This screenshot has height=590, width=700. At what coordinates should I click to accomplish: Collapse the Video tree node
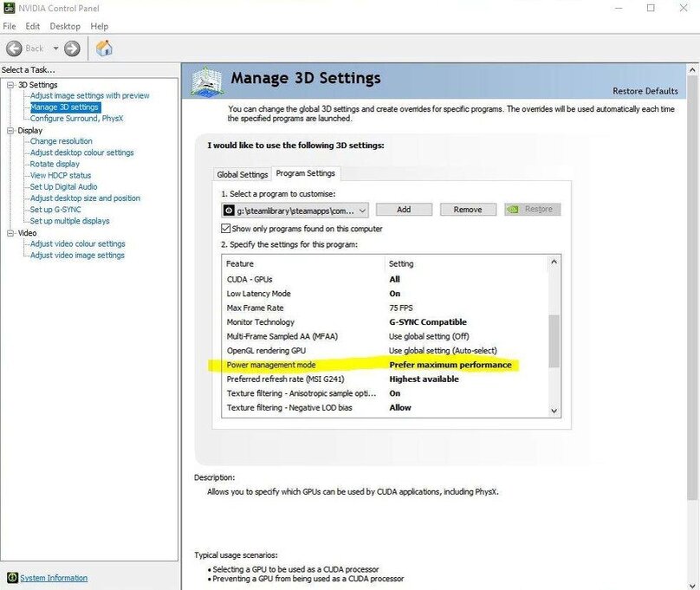coord(10,233)
